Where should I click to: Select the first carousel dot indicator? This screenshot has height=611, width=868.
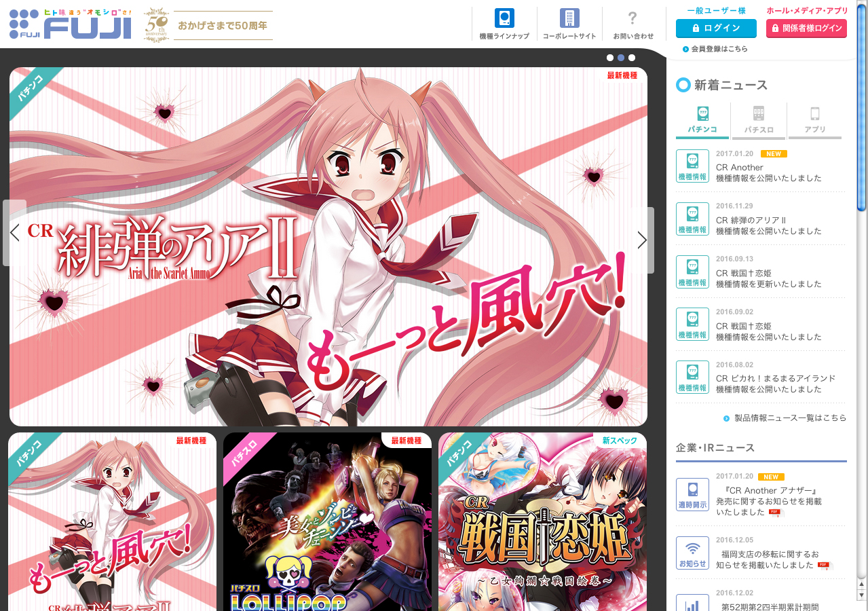[x=610, y=58]
